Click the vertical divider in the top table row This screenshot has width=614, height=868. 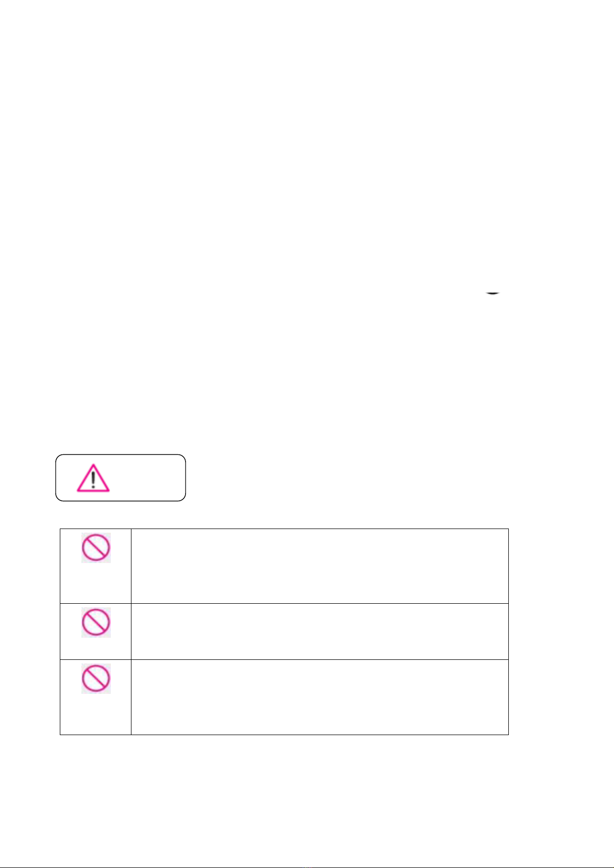point(131,566)
